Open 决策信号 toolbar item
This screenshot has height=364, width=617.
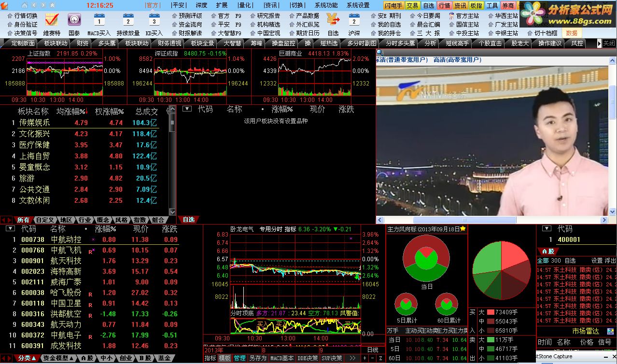[x=22, y=33]
